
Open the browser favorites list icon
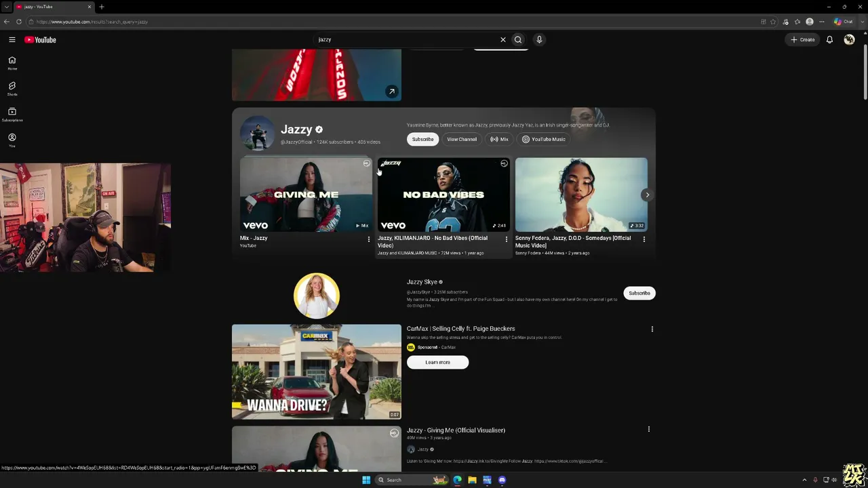(x=797, y=22)
